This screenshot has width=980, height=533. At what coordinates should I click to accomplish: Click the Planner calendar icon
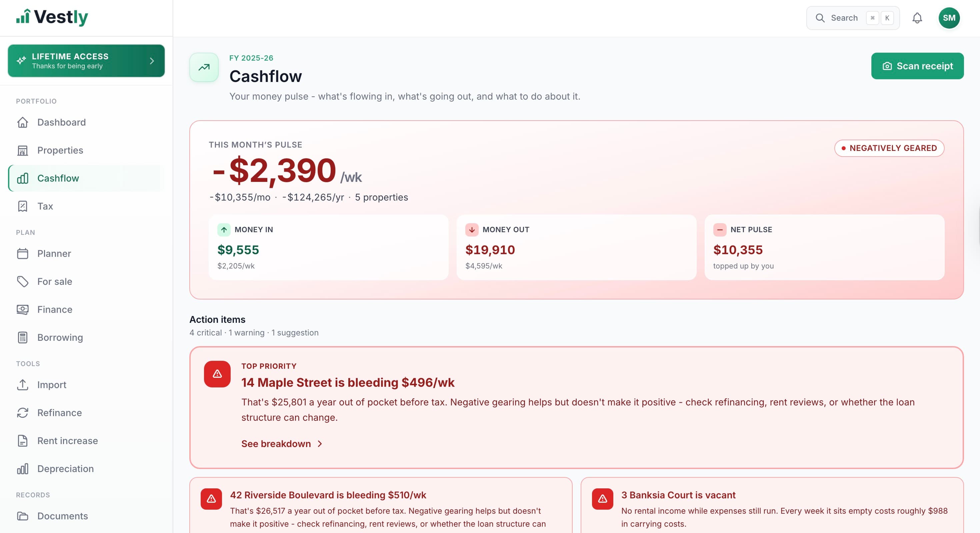[22, 254]
